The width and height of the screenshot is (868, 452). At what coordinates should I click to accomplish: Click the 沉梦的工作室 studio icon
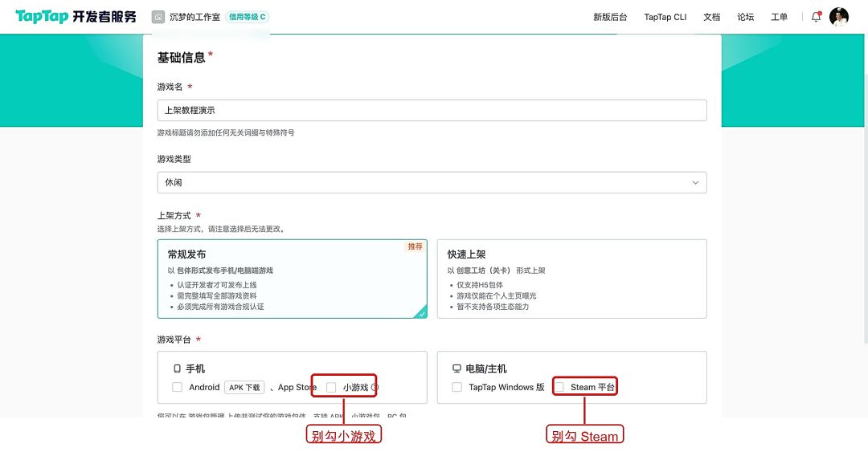tap(158, 17)
